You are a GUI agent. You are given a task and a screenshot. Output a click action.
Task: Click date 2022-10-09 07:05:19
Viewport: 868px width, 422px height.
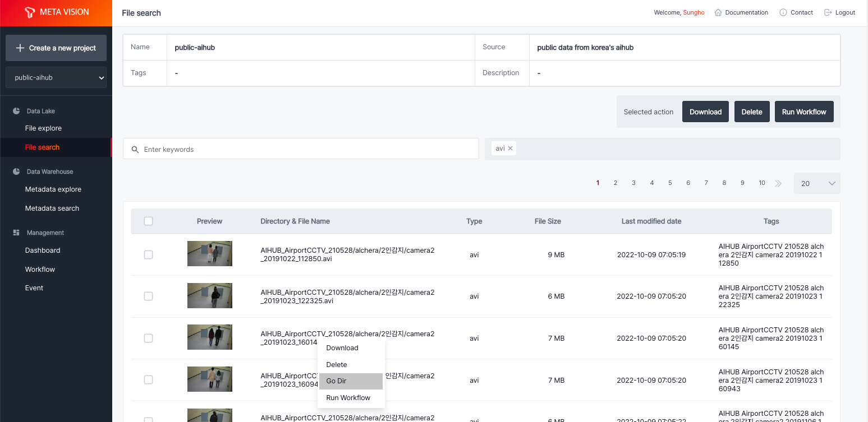(651, 255)
